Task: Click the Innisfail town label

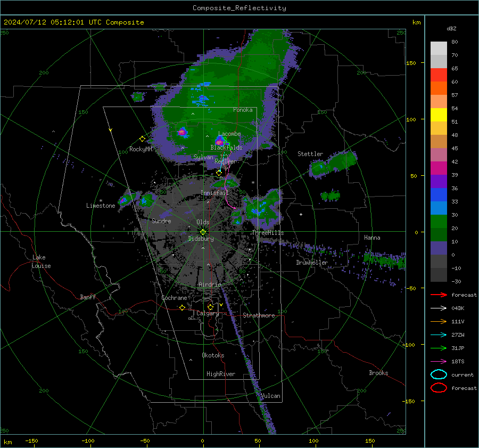Action: point(214,193)
